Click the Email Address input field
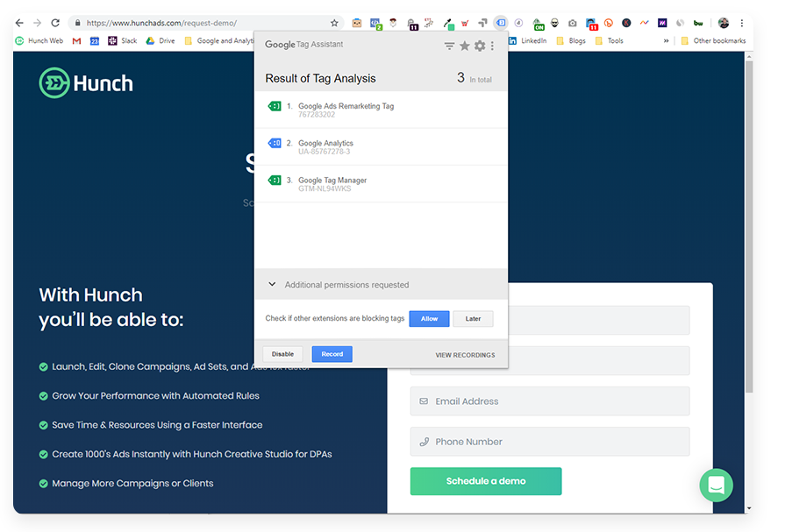The image size is (785, 532). (x=550, y=401)
